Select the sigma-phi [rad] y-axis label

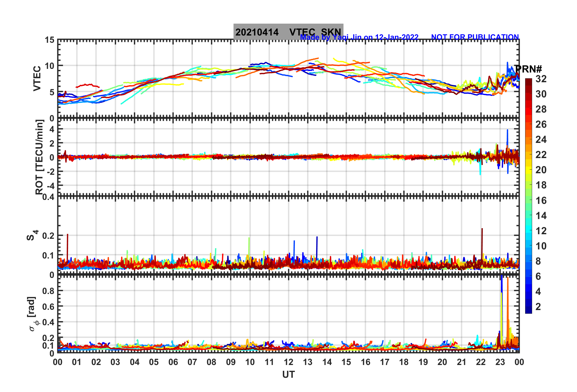tap(33, 314)
